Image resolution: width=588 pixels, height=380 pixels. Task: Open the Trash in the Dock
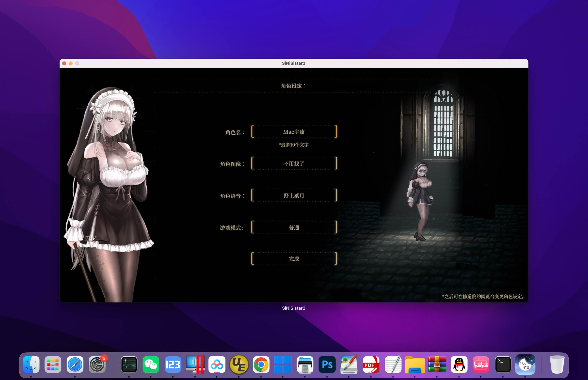pyautogui.click(x=557, y=364)
